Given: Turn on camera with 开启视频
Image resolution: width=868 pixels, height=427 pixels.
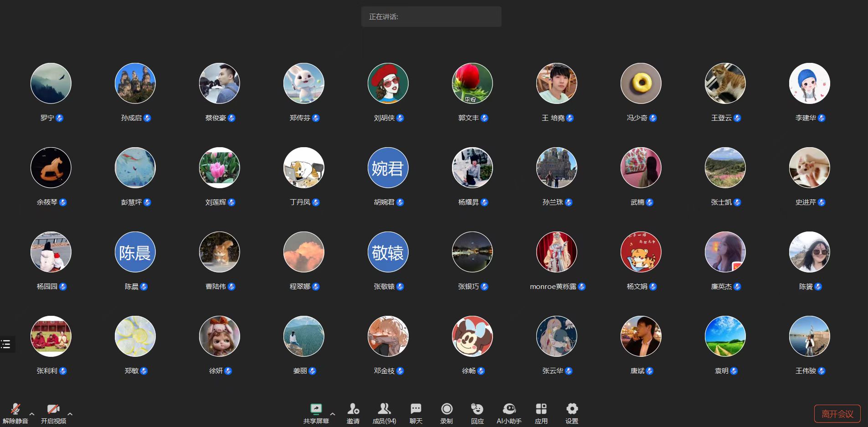Looking at the screenshot, I should 53,409.
